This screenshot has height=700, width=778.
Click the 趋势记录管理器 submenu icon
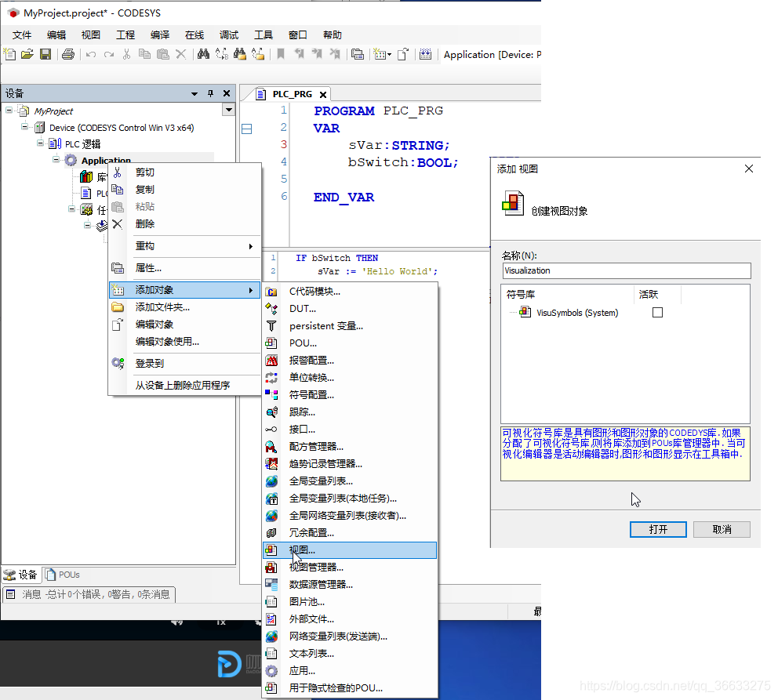271,464
